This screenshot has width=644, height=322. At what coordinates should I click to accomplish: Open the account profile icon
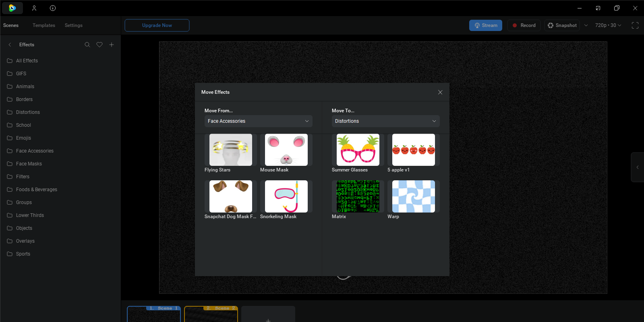click(34, 8)
